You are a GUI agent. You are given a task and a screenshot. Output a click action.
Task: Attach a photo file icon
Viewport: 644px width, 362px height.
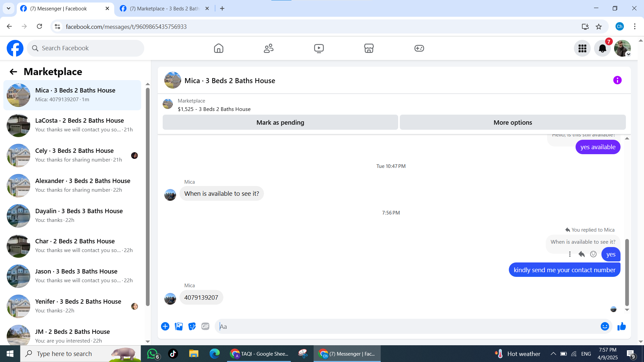pyautogui.click(x=179, y=326)
